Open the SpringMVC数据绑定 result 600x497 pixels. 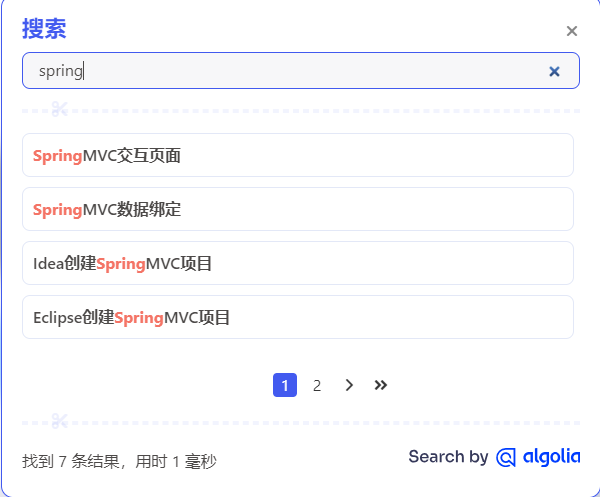tap(297, 209)
